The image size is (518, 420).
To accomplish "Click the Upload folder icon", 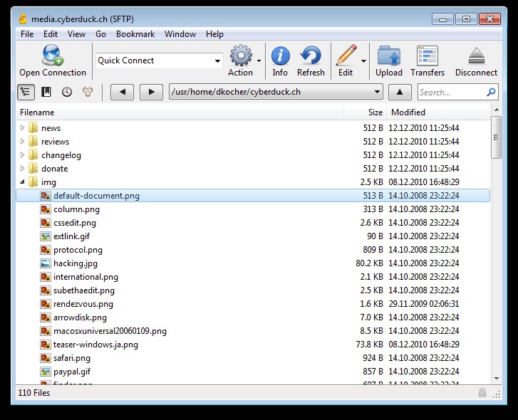I will (x=389, y=56).
